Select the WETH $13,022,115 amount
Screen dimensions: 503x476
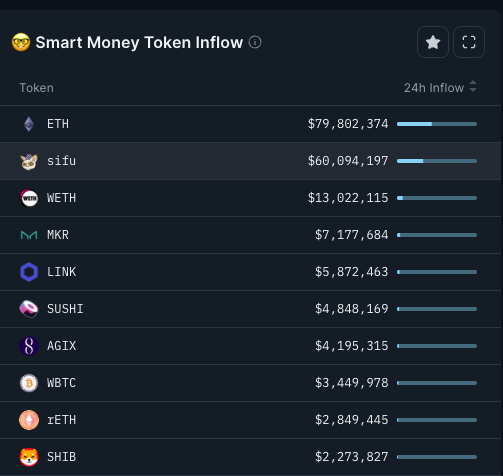click(348, 198)
